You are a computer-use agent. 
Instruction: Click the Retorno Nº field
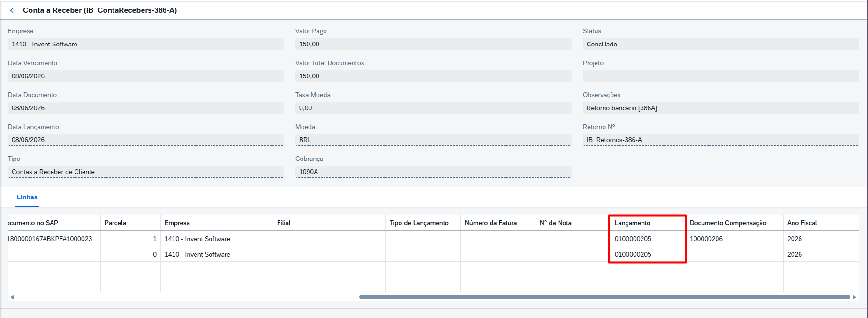(x=721, y=140)
